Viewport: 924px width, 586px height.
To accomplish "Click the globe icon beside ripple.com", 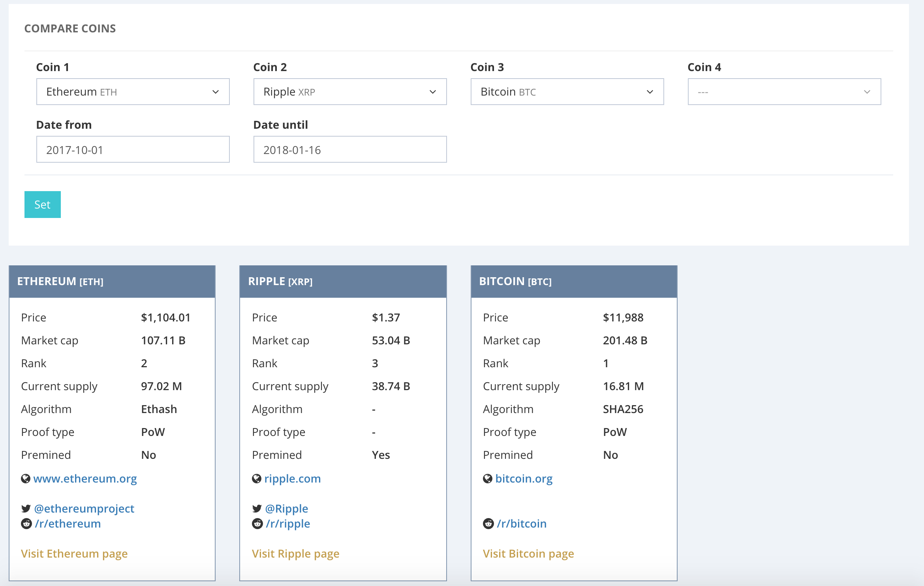I will pyautogui.click(x=257, y=479).
